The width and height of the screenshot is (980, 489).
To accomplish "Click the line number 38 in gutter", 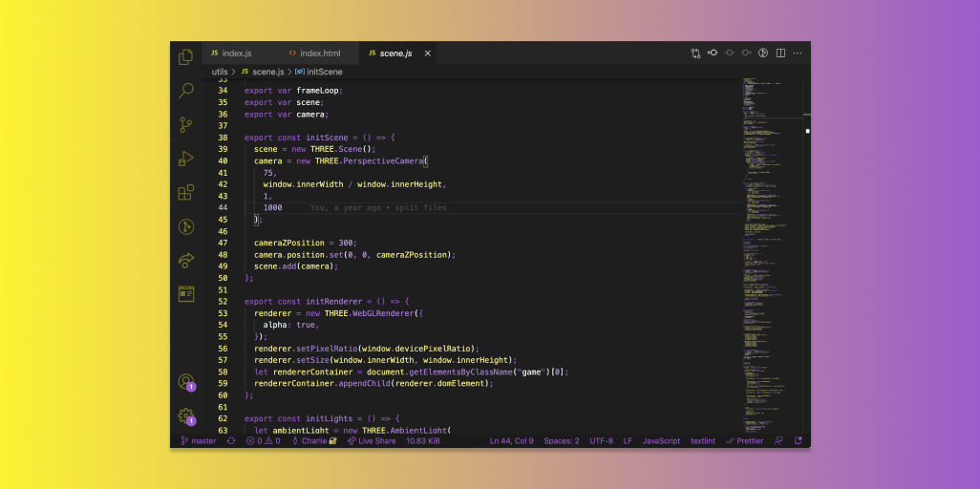I will point(223,138).
